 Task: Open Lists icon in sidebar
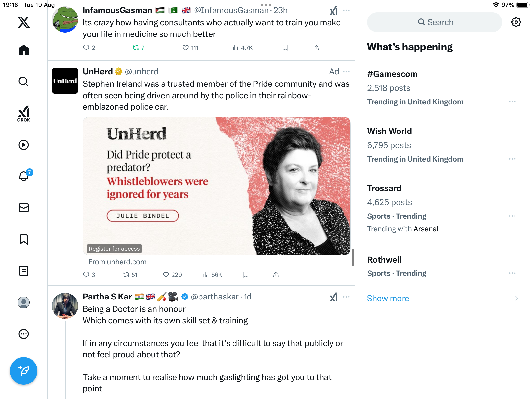(x=24, y=271)
